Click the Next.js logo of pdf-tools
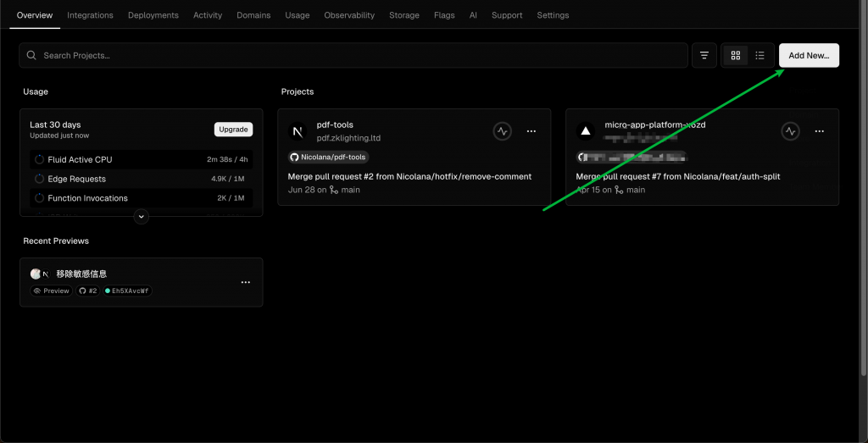The width and height of the screenshot is (868, 443). pos(298,131)
